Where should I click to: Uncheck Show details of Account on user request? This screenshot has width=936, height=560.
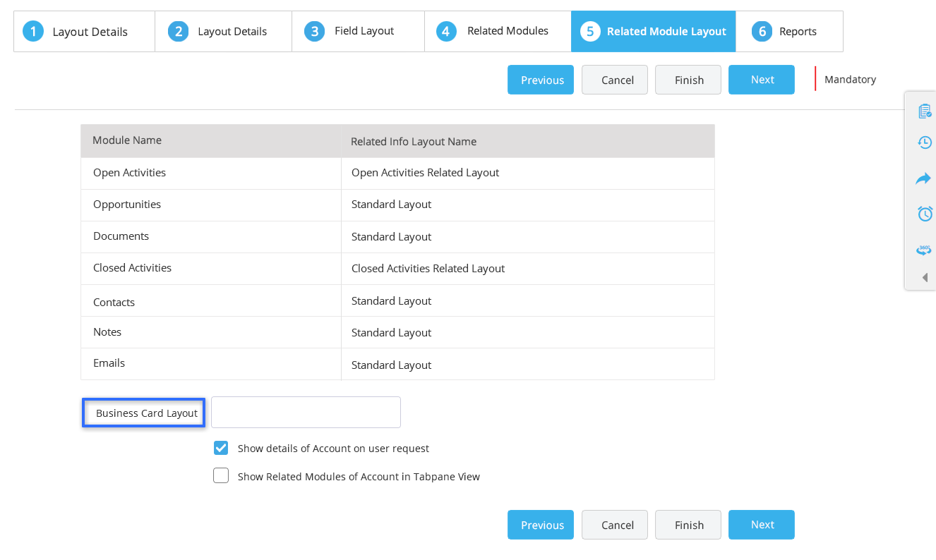click(221, 448)
